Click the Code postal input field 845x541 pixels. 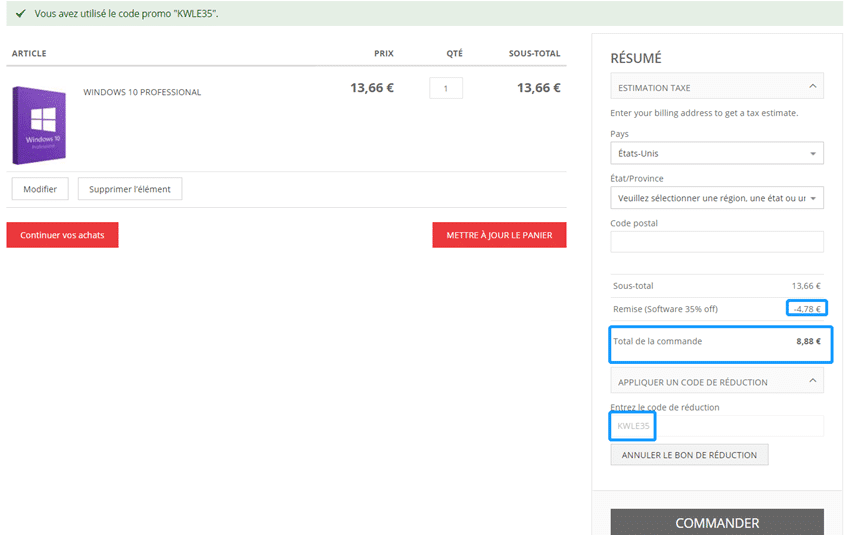click(x=717, y=242)
